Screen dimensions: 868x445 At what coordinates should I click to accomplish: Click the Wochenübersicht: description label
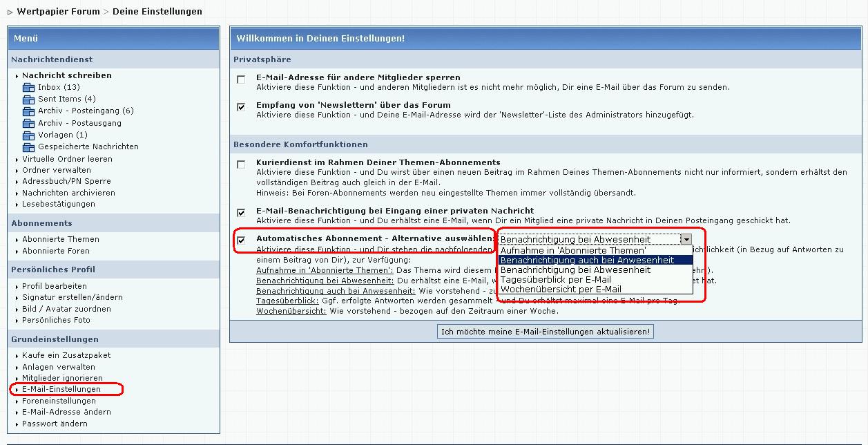[291, 312]
